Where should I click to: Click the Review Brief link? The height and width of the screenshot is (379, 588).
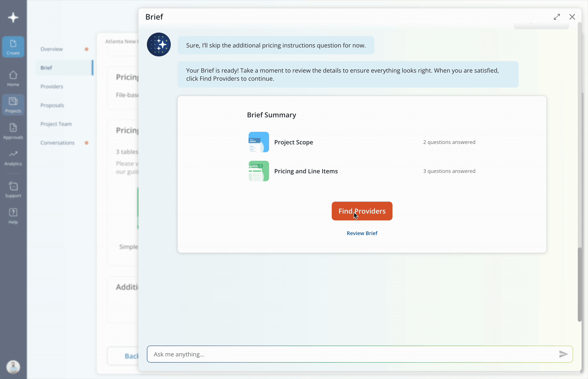(362, 233)
